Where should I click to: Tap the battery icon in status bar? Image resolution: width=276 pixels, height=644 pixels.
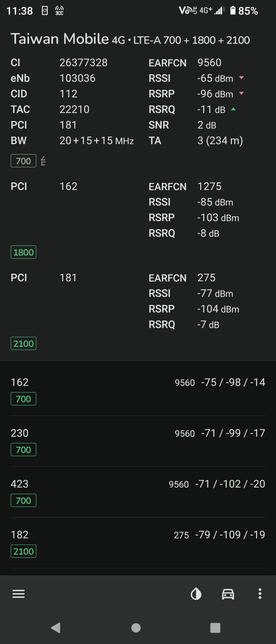click(233, 11)
